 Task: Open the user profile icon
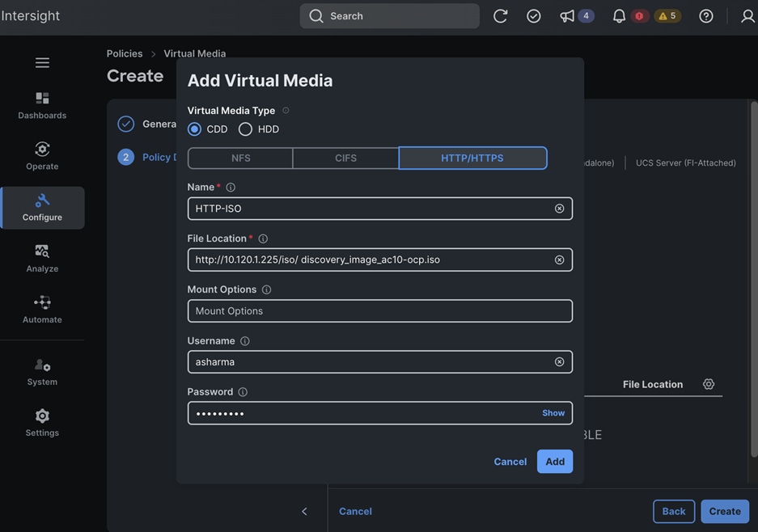pos(747,16)
